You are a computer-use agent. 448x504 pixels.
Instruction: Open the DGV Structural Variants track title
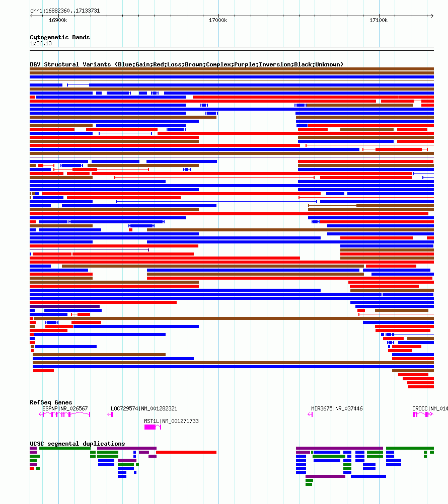[187, 64]
